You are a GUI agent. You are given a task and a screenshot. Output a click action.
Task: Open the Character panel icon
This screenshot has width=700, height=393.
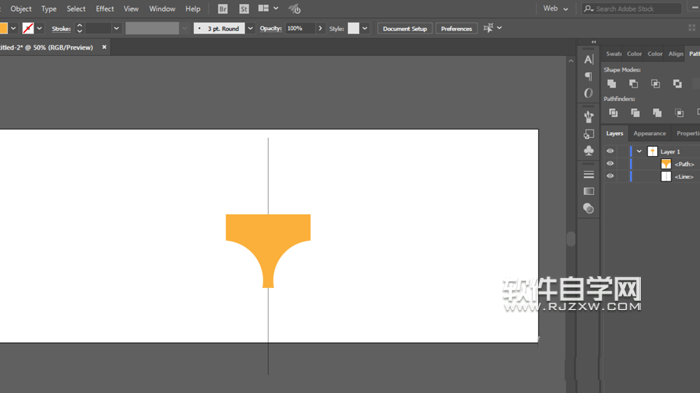tap(589, 59)
